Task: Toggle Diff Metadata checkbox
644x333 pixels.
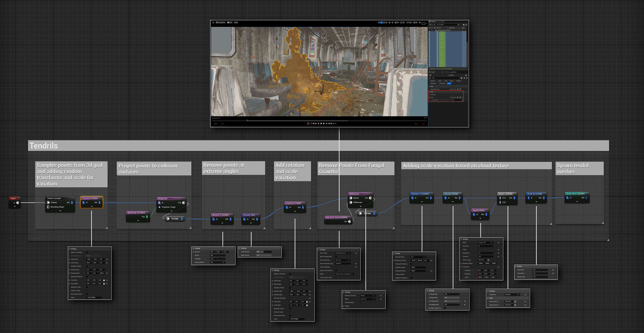Action: (361, 303)
